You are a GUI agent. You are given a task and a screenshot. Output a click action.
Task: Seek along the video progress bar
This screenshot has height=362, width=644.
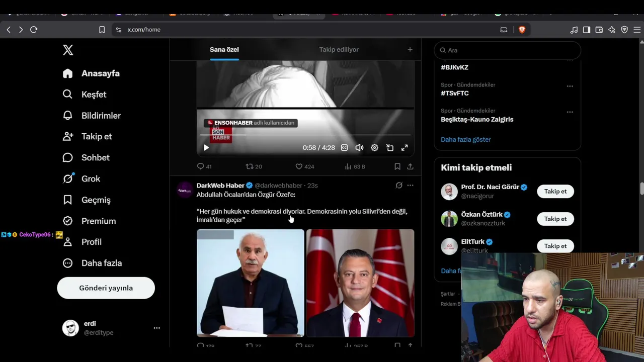(305, 135)
